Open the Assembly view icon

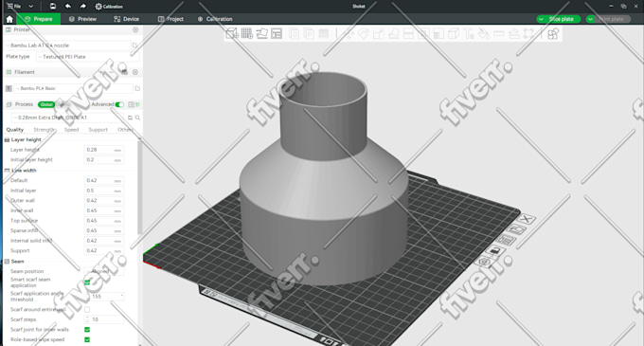[553, 34]
